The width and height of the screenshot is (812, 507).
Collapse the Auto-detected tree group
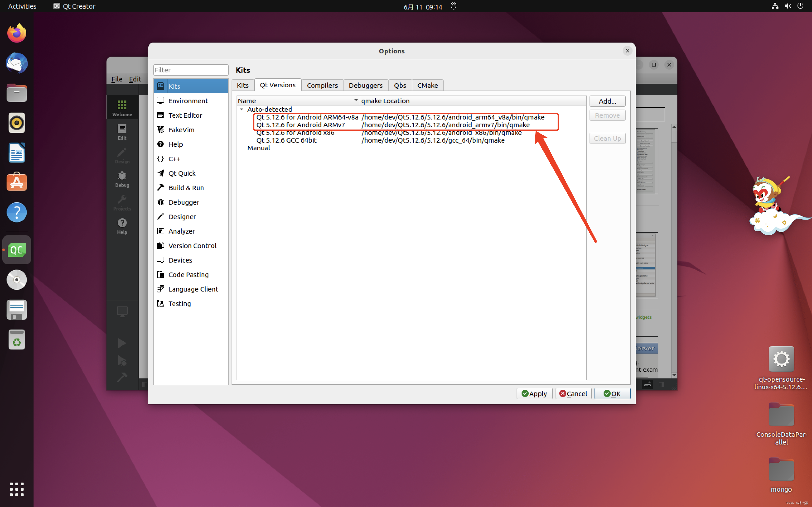pos(242,109)
